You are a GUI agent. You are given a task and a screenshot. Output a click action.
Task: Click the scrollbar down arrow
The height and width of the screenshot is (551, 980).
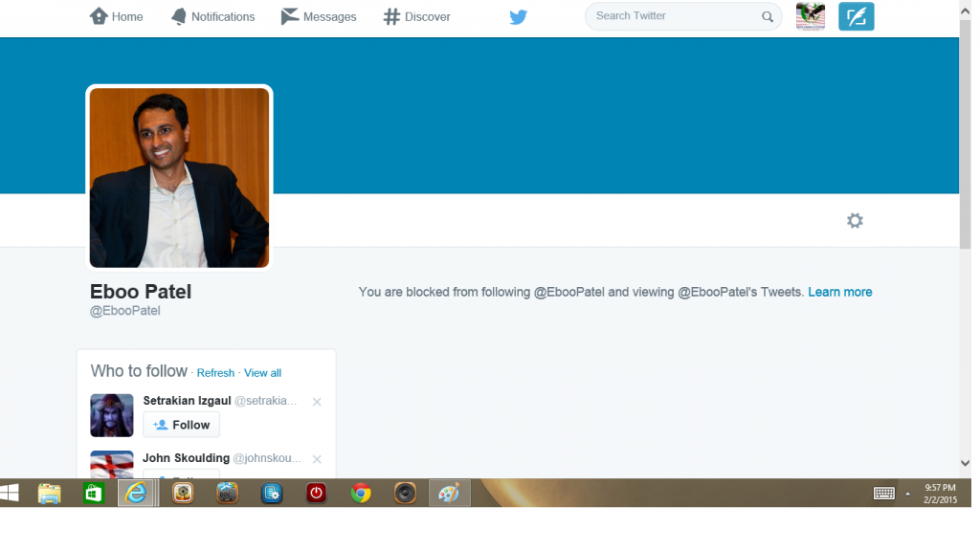click(x=966, y=463)
